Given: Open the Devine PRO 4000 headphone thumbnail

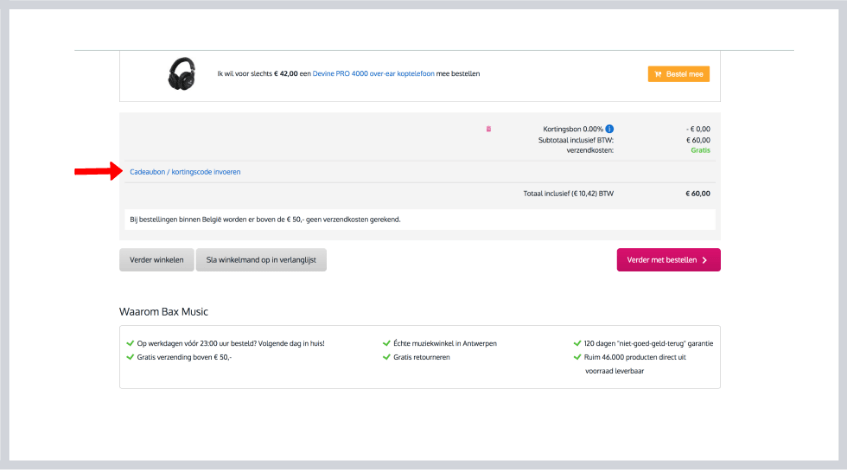Looking at the screenshot, I should (x=181, y=74).
